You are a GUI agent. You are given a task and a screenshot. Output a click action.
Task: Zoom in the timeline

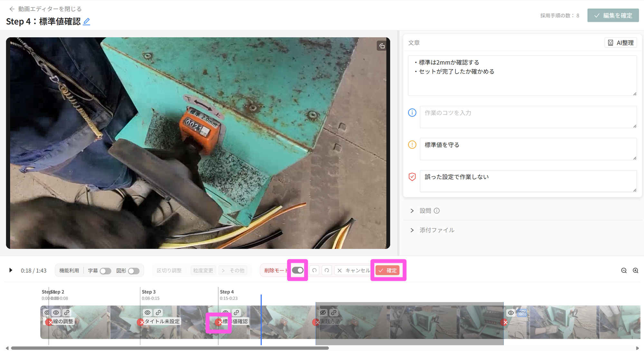(635, 271)
